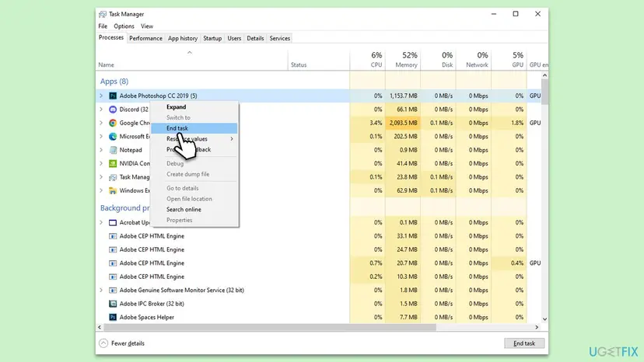Viewport: 644px width, 362px height.
Task: Sort by the Network column header
Action: (474, 60)
